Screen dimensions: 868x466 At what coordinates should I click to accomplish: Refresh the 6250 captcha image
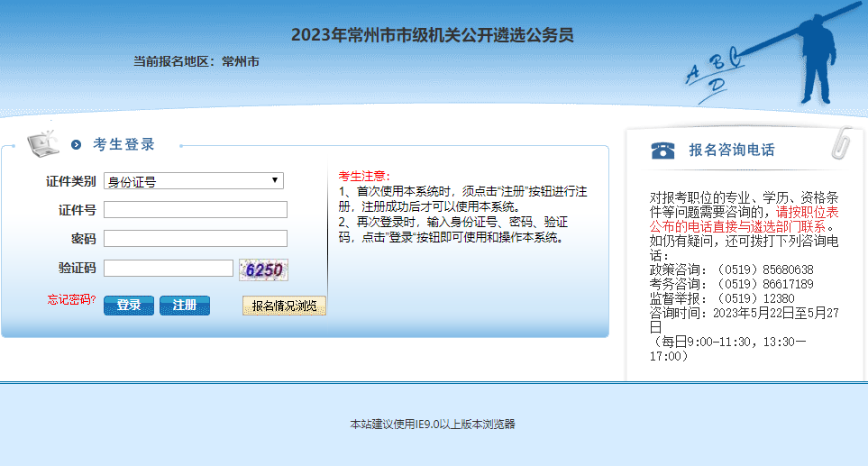263,270
